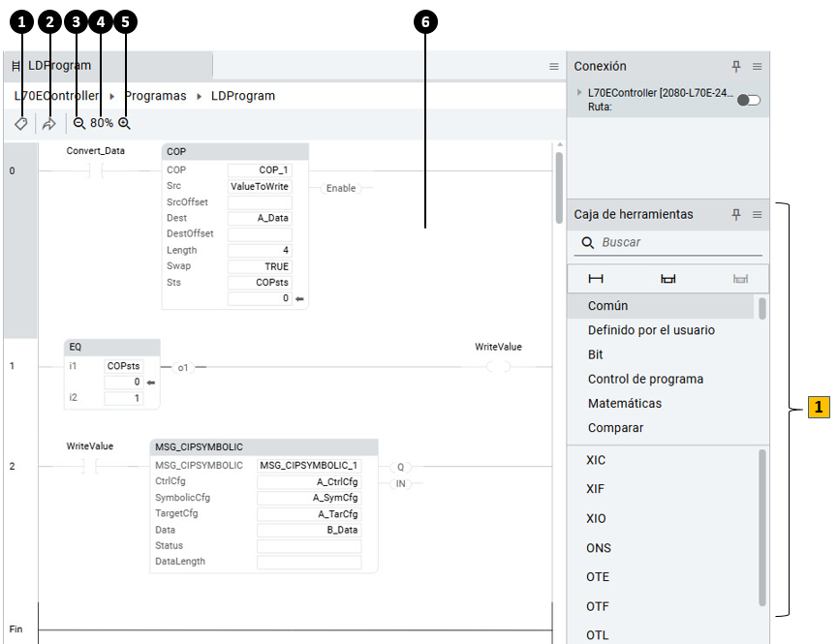Pin the Caja de herramientas panel

click(x=736, y=214)
